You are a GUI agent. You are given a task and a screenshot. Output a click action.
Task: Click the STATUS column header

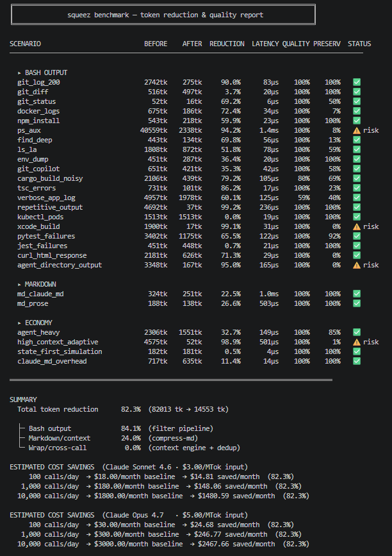359,44
